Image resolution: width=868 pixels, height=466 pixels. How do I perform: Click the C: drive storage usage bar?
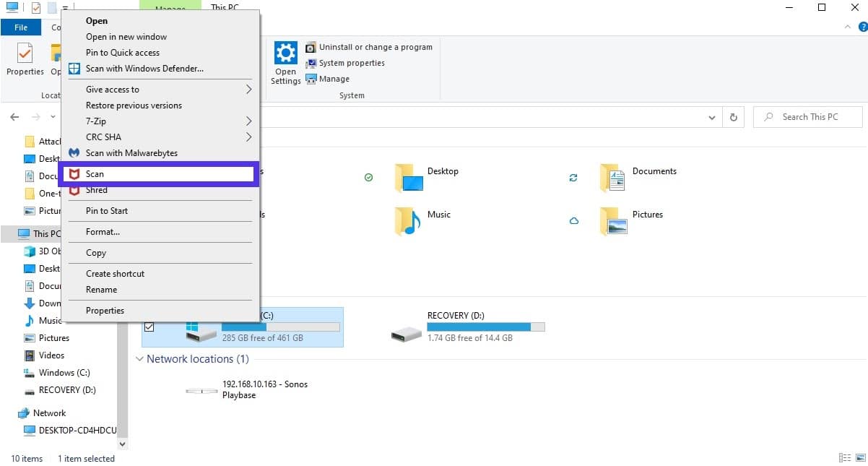click(282, 324)
